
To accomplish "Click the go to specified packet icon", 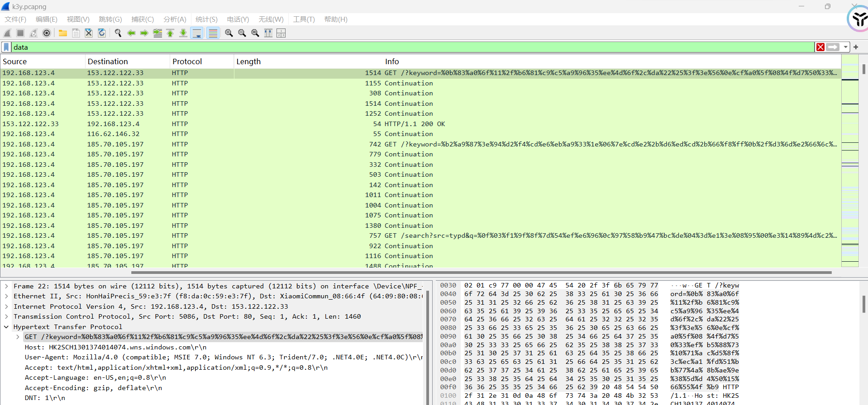I will 157,33.
